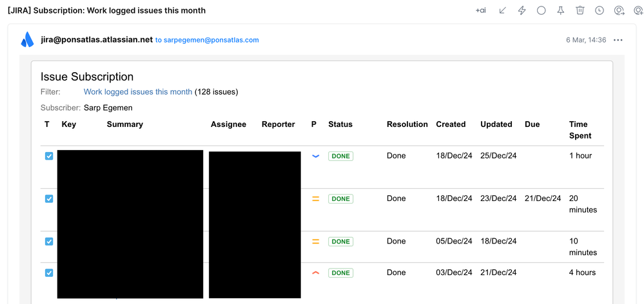Click updated date '23/Dec/24'
Image resolution: width=644 pixels, height=304 pixels.
(x=498, y=198)
